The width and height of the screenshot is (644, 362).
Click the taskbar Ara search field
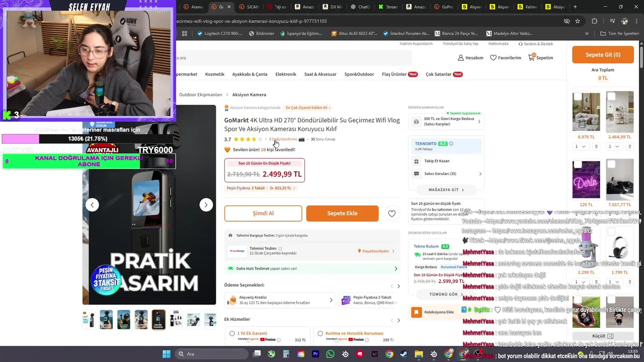tap(210, 354)
